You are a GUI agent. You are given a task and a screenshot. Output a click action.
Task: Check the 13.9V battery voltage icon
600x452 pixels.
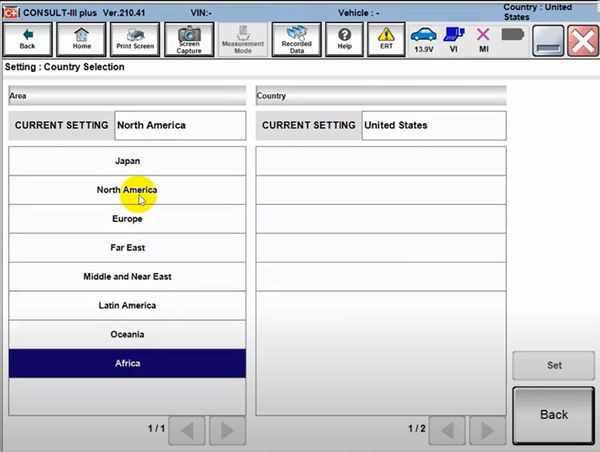[424, 39]
